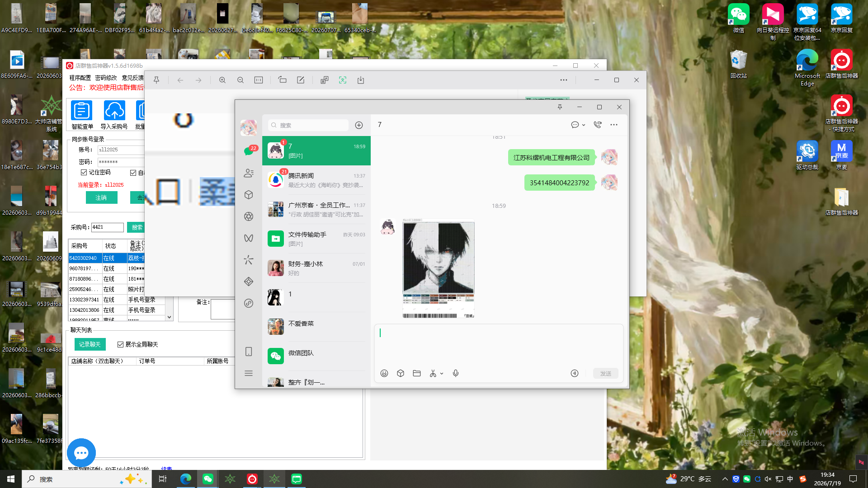Open the notification center in taskbar
The width and height of the screenshot is (868, 488).
coord(853,479)
